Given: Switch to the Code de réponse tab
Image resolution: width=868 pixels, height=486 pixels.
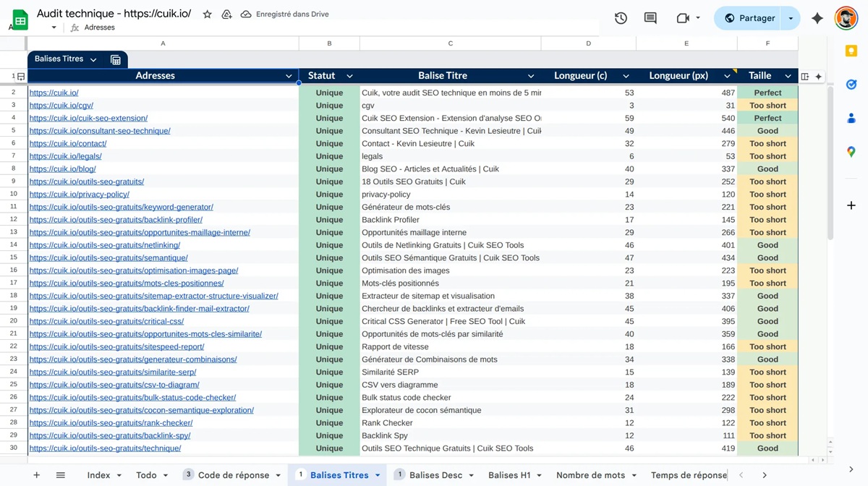Looking at the screenshot, I should point(232,475).
